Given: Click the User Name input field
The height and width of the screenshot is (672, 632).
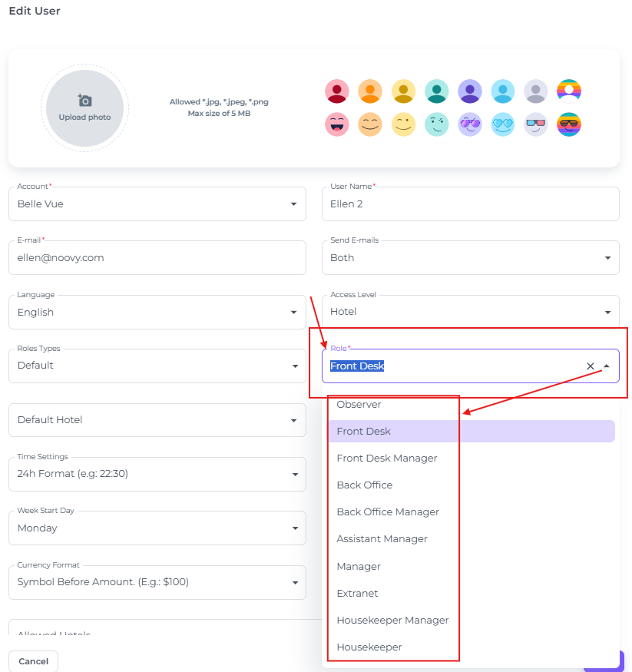Looking at the screenshot, I should [470, 204].
